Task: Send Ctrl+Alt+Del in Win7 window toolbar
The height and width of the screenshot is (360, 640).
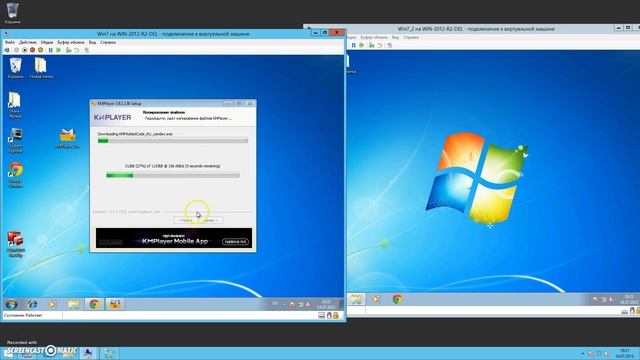Action: (x=7, y=50)
